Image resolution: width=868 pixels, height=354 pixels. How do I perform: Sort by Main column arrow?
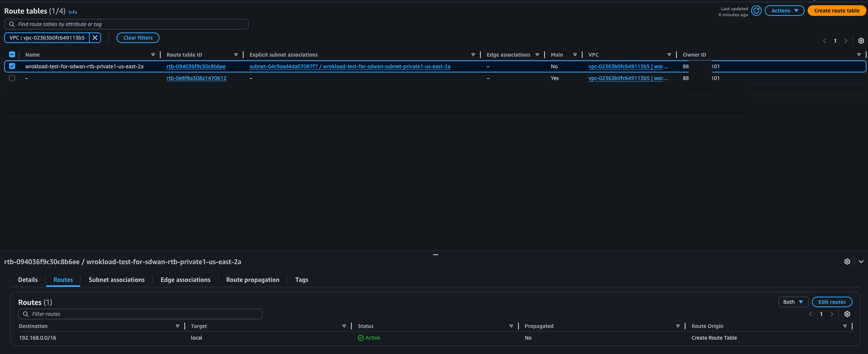[575, 55]
